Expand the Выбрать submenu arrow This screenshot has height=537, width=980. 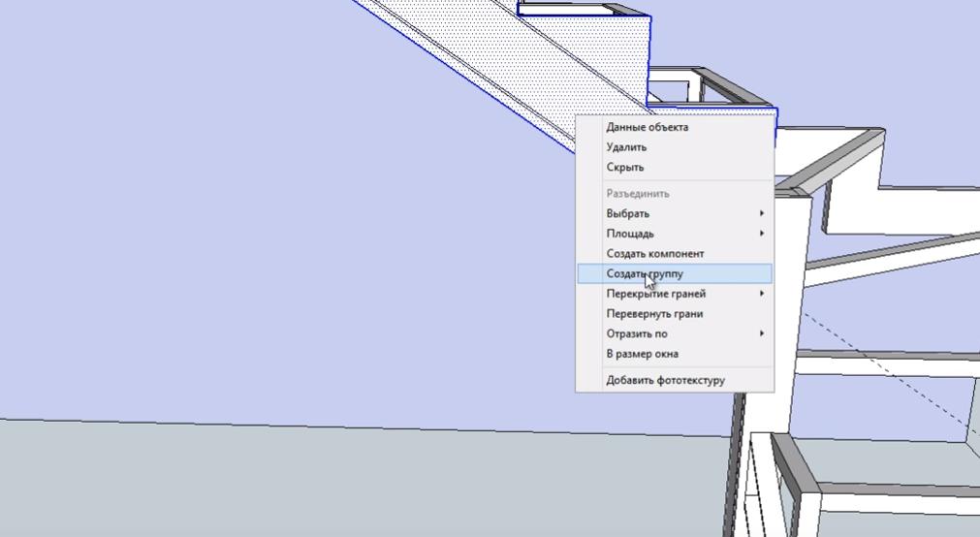click(x=761, y=213)
